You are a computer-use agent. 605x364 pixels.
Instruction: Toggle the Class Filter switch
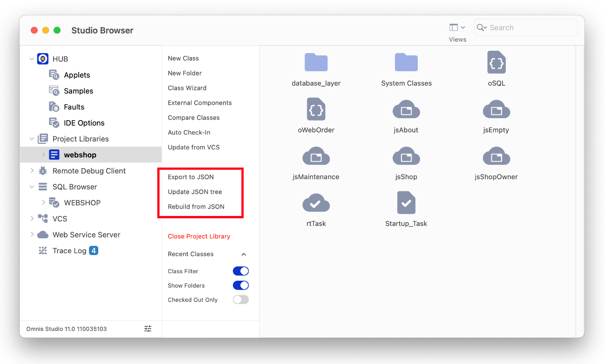pos(241,271)
